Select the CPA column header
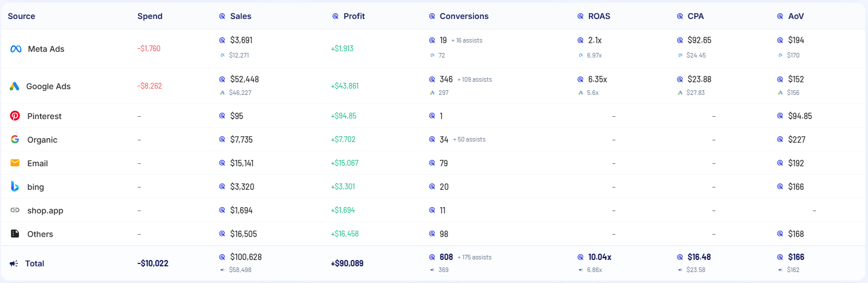868x283 pixels. point(695,16)
